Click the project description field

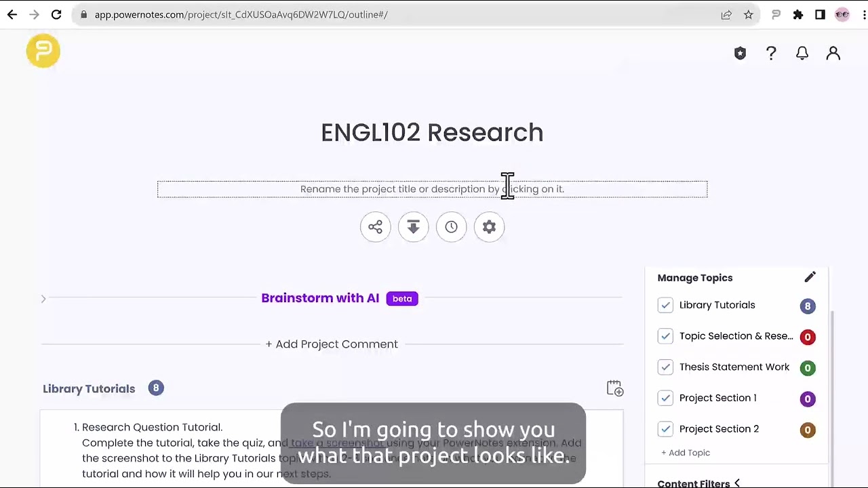(x=432, y=189)
